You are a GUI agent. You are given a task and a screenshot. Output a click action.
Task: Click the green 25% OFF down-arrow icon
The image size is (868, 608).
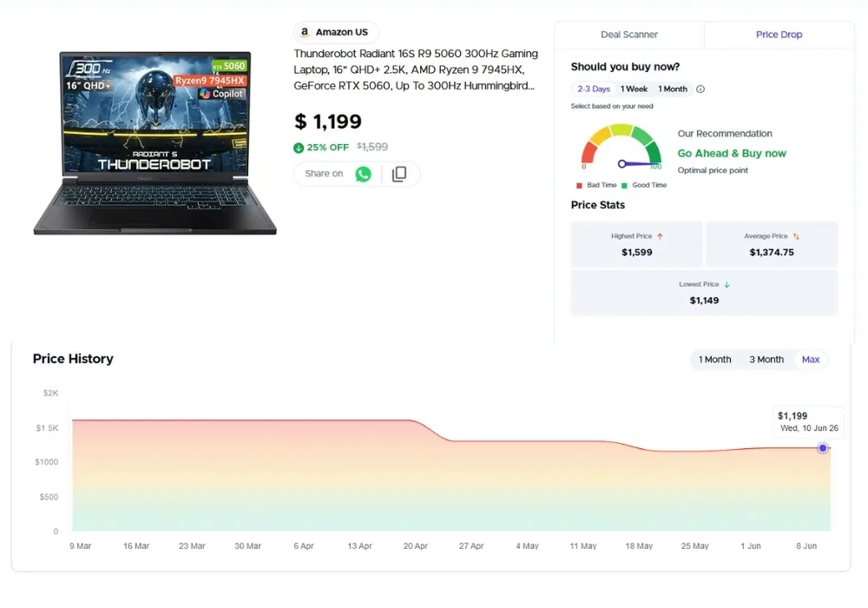[299, 148]
